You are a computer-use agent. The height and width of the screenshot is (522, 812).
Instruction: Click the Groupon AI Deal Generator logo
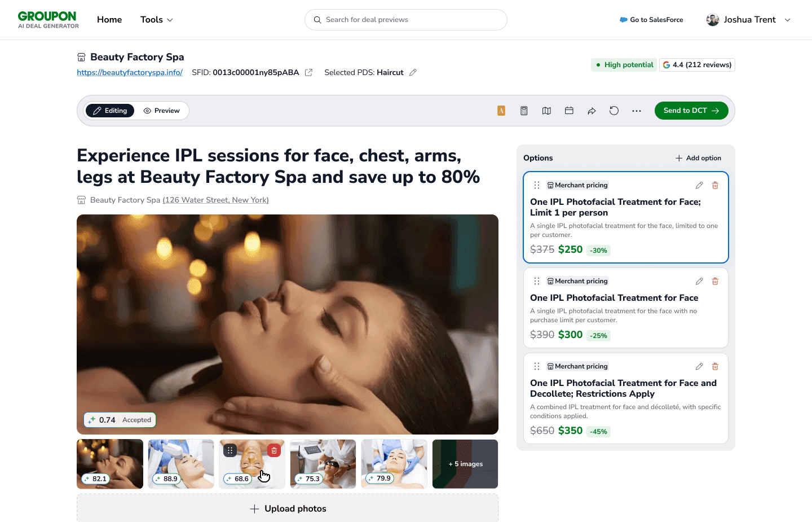click(48, 20)
